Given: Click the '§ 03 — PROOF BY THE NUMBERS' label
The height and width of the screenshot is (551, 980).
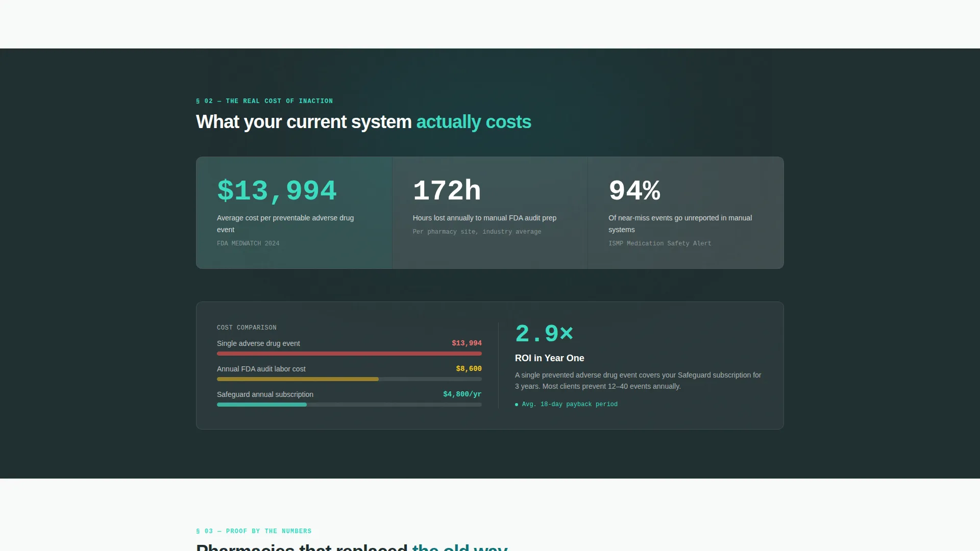Looking at the screenshot, I should tap(254, 531).
